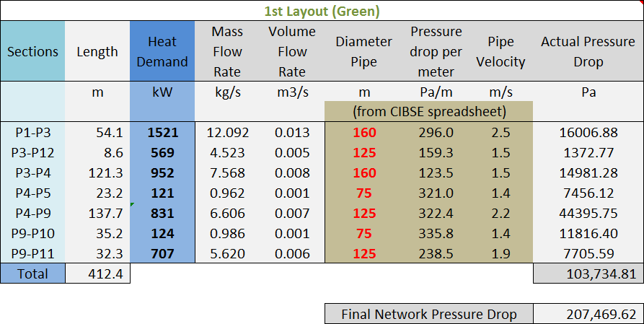Image resolution: width=644 pixels, height=324 pixels.
Task: Select the mass flow rate cell 12.092
Action: point(227,133)
